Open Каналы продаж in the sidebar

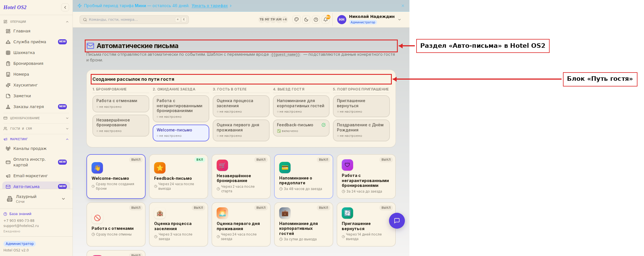36,148
